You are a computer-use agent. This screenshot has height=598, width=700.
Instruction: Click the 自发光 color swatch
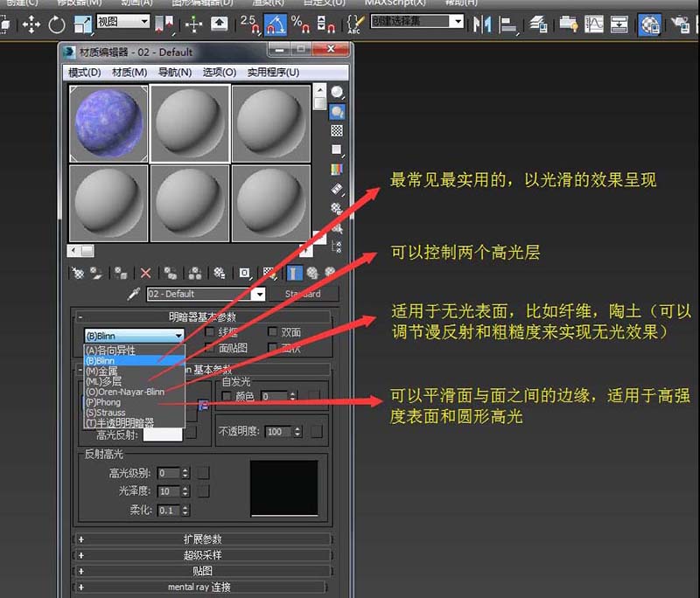[x=314, y=394]
